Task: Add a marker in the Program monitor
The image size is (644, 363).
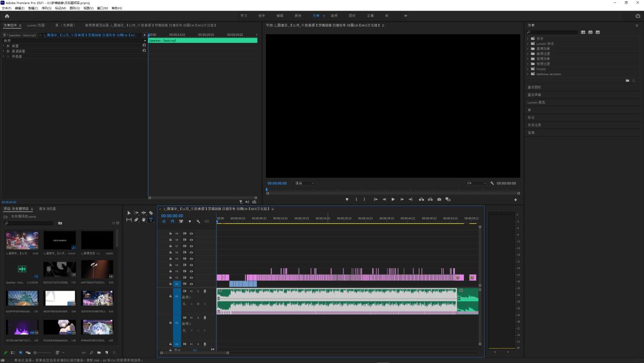Action: click(x=347, y=199)
